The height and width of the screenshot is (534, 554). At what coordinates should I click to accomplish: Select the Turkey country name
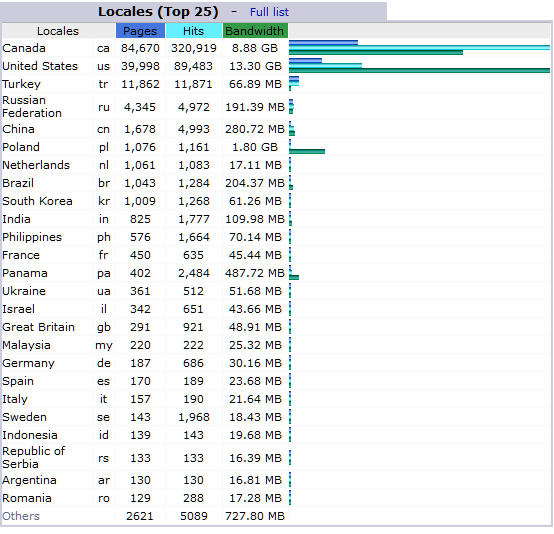pyautogui.click(x=22, y=84)
